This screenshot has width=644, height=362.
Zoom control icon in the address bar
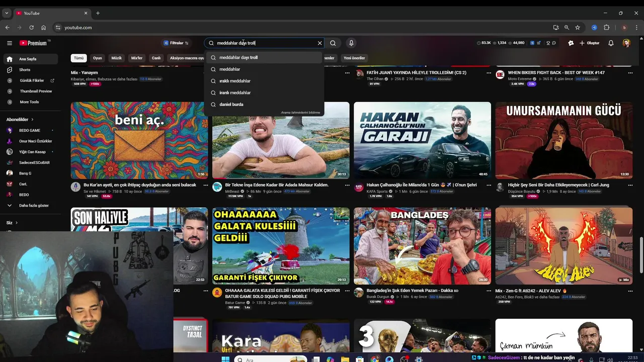click(x=567, y=28)
